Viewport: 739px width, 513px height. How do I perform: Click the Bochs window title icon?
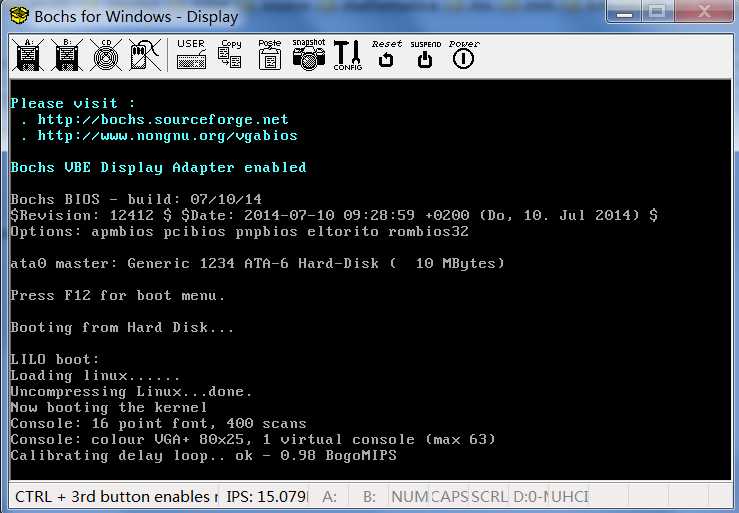[19, 16]
